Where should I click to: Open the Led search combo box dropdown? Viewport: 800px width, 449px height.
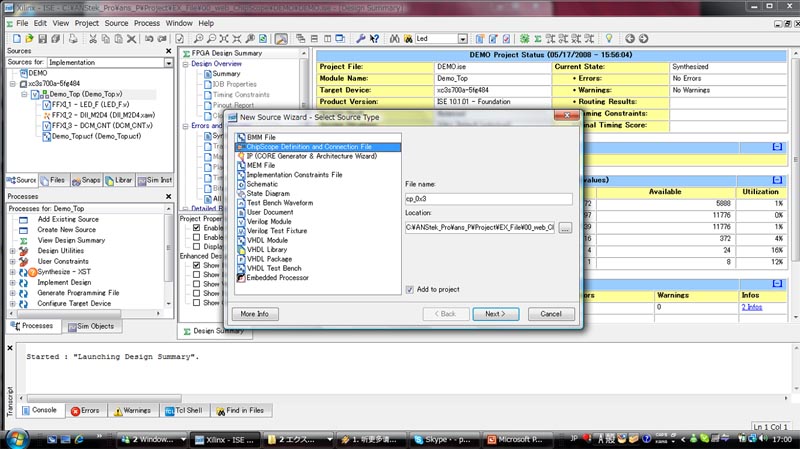click(462, 39)
